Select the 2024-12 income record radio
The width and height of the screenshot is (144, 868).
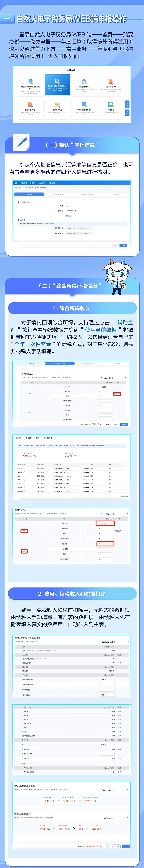[x=24, y=468]
